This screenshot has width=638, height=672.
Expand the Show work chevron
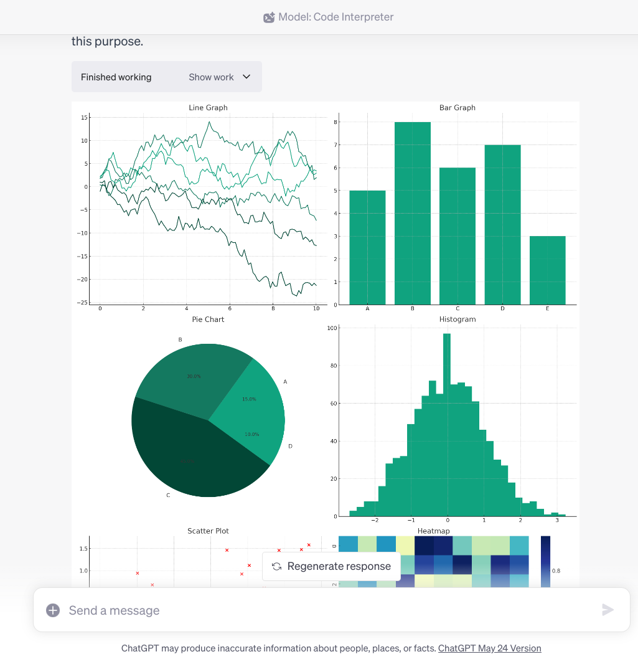click(246, 77)
